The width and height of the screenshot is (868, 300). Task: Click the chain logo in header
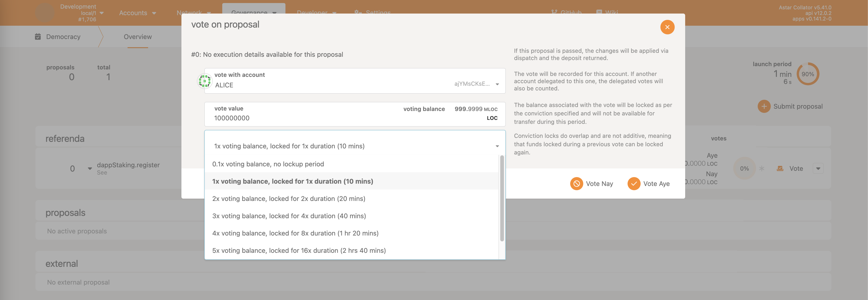[x=45, y=13]
